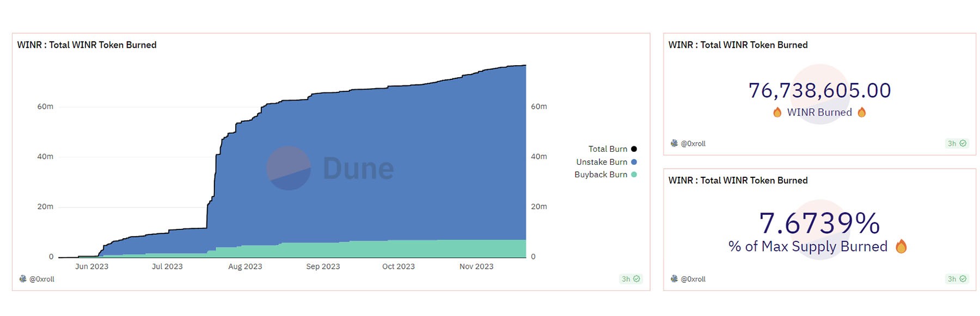Screen dimensions: 980x316
Task: Click the 40m label on the left y-axis
Action: pos(45,157)
